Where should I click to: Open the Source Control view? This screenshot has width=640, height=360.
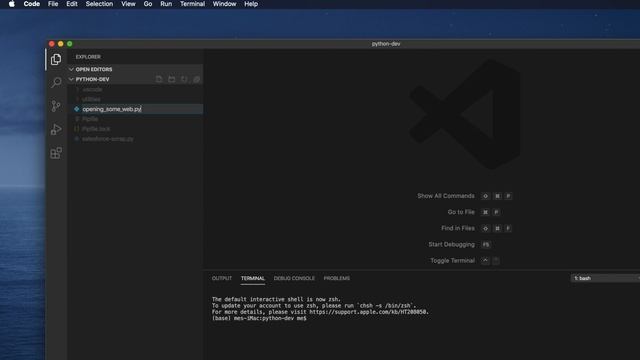tap(56, 106)
